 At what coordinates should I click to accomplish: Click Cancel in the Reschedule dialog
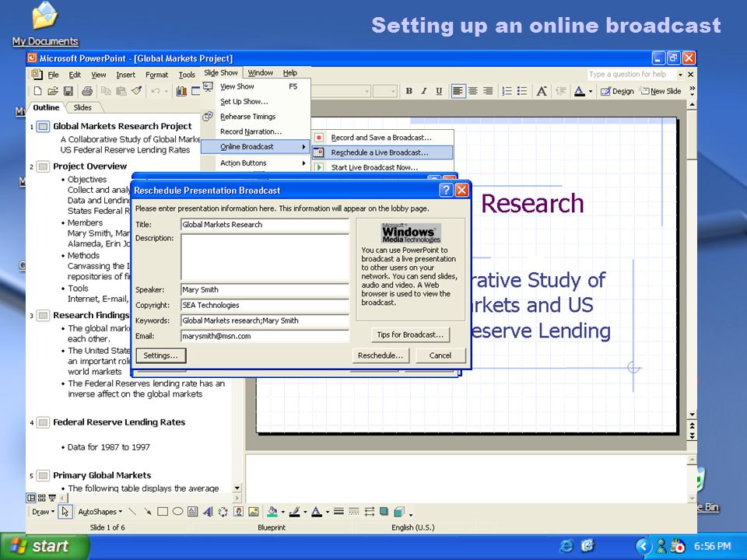(x=440, y=355)
